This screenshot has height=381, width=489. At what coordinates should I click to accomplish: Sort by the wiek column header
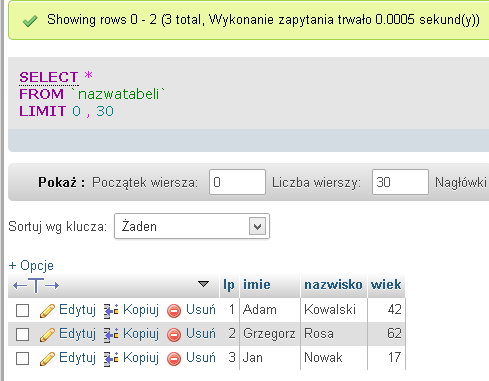click(386, 285)
